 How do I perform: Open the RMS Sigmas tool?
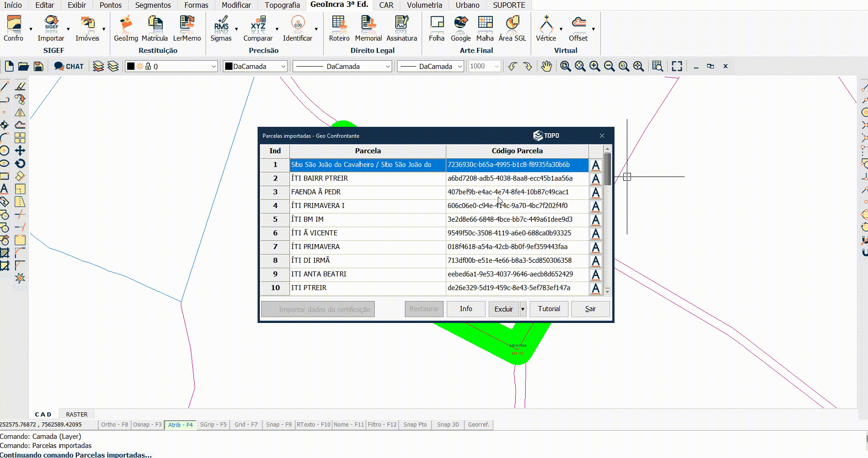(221, 28)
